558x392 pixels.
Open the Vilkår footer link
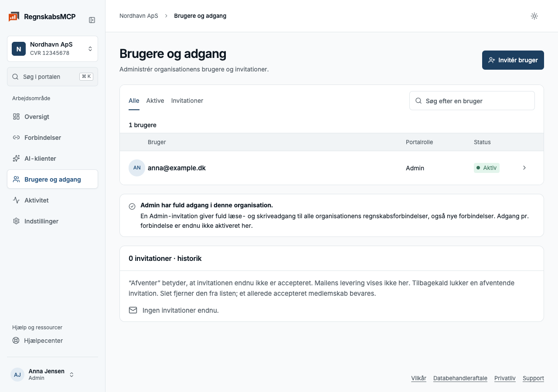coord(418,378)
